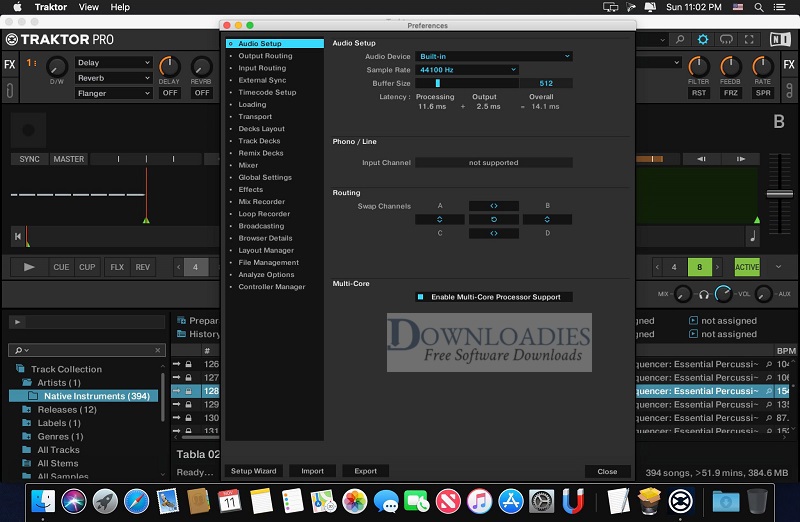Click beat jump forward button on deck B

tap(740, 159)
